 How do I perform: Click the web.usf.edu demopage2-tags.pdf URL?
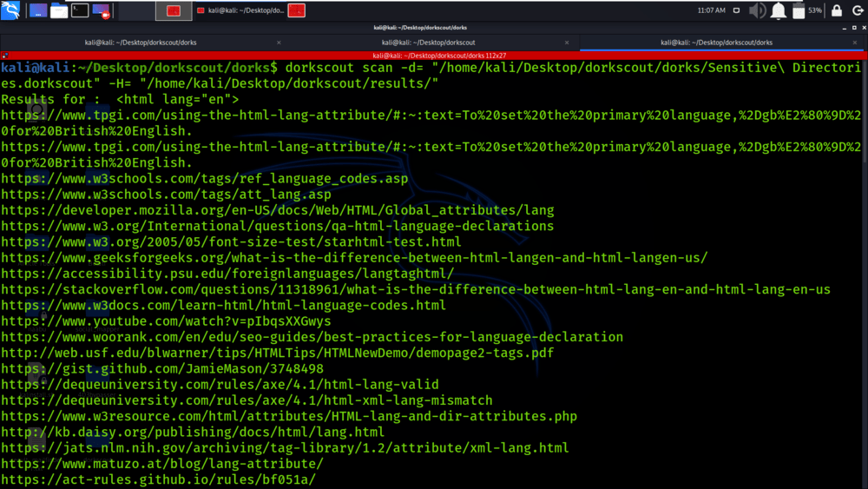(x=278, y=353)
